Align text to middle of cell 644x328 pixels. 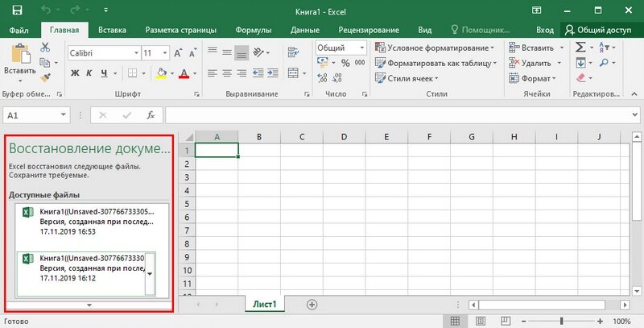(227, 52)
